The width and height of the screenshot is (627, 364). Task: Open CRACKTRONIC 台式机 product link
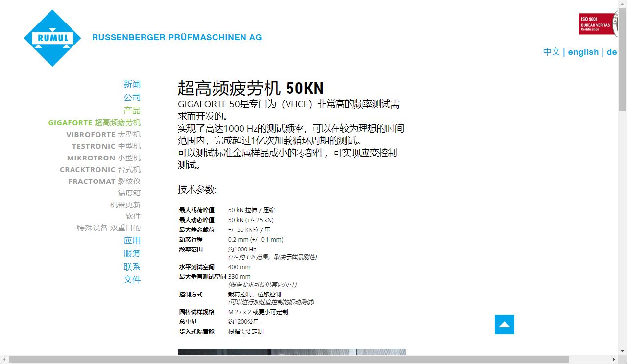point(100,170)
